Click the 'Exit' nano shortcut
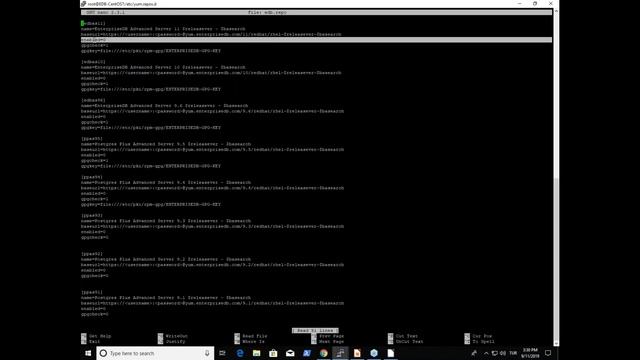This screenshot has width=640, height=360. coord(90,341)
